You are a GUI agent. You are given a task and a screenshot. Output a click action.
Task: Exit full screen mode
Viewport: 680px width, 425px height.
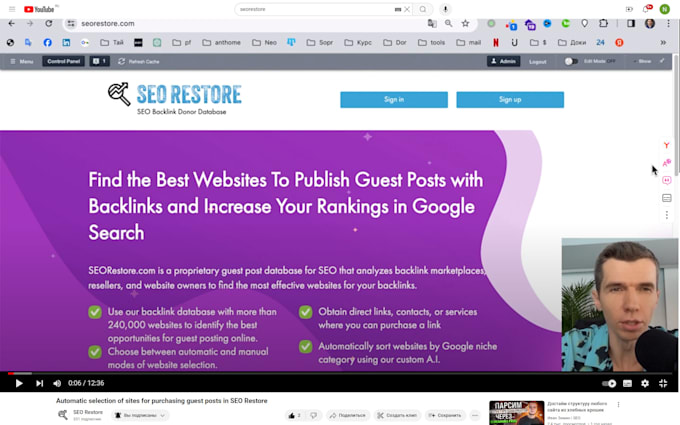coord(663,383)
